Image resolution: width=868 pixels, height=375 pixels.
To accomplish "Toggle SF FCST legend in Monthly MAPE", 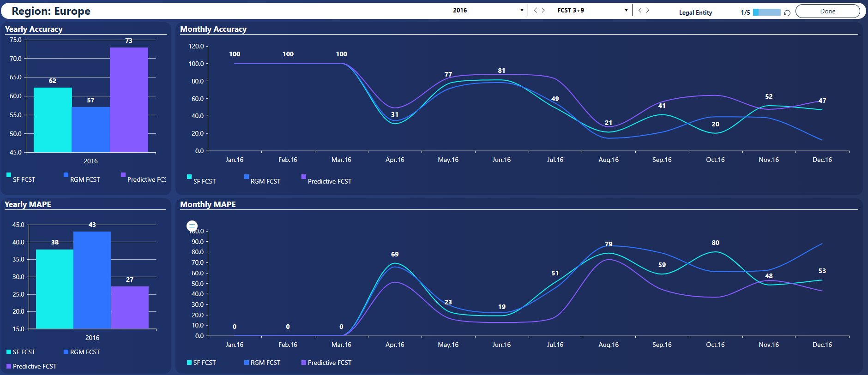I will tap(201, 363).
